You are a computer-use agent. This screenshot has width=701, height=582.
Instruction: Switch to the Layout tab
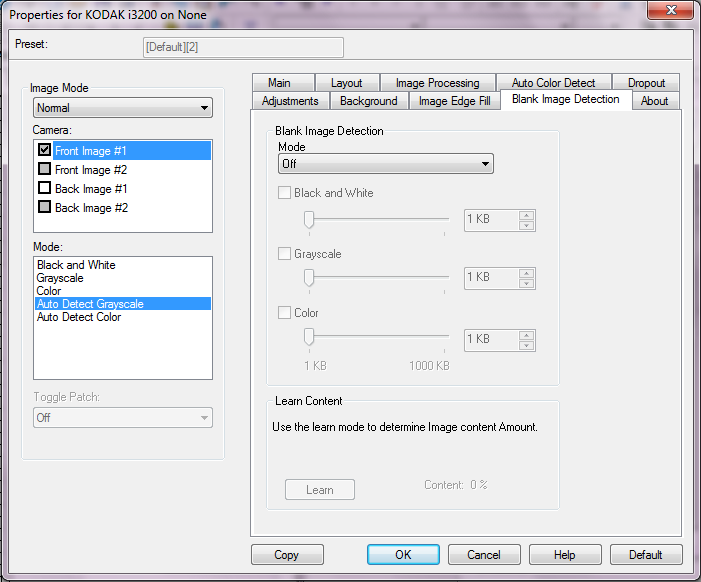click(347, 83)
